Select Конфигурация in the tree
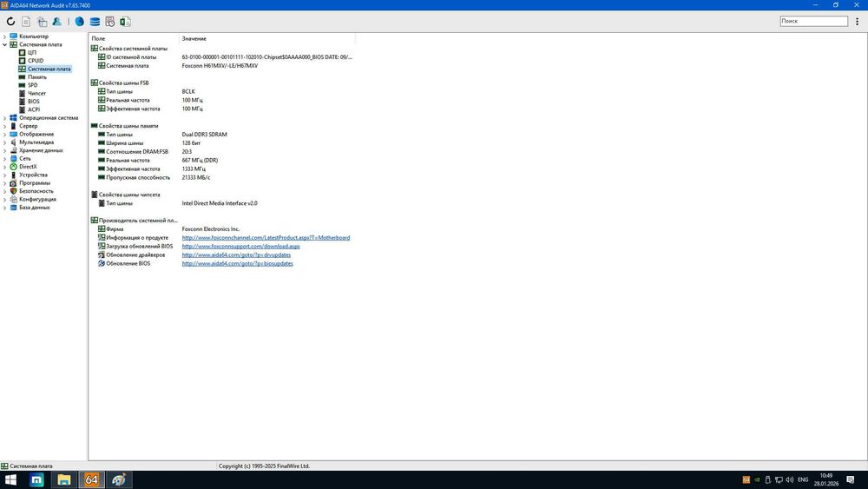The image size is (868, 489). pyautogui.click(x=37, y=200)
